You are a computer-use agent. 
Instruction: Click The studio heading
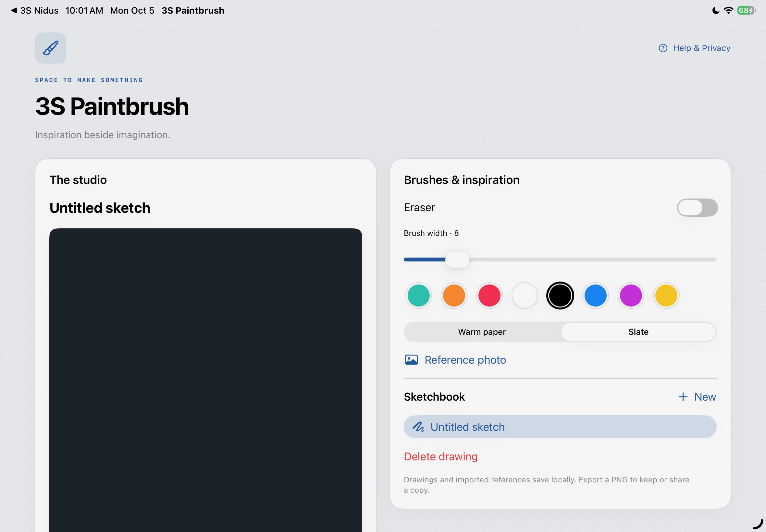tap(78, 180)
